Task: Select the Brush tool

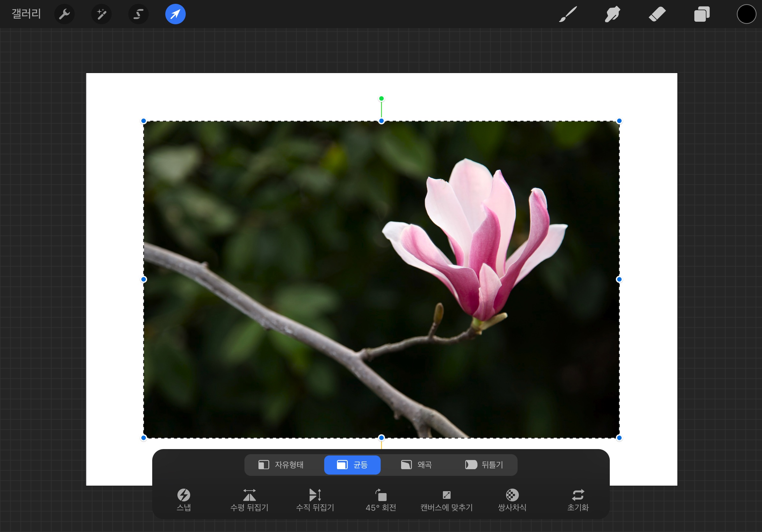Action: pos(568,14)
